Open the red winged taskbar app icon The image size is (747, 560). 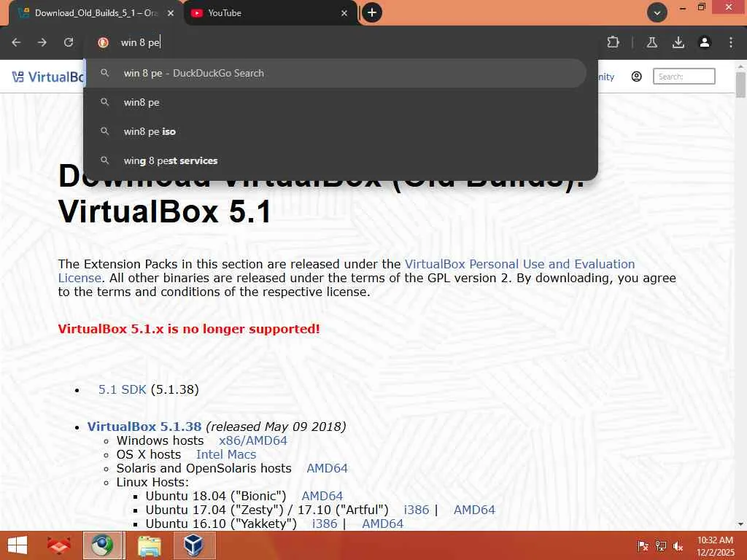click(59, 545)
